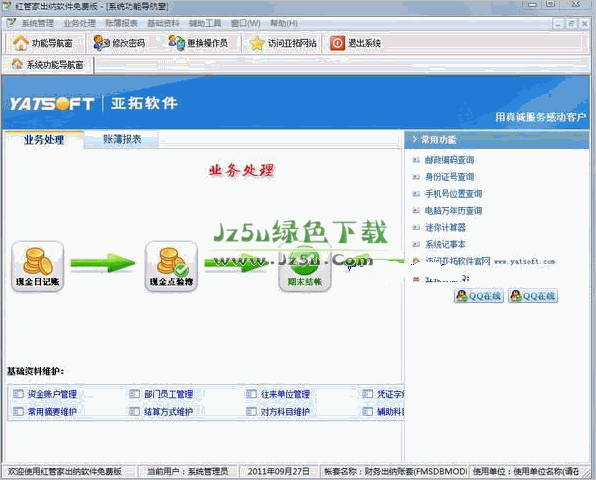The image size is (596, 480).
Task: Click 退出系统 toolbar button
Action: [355, 43]
